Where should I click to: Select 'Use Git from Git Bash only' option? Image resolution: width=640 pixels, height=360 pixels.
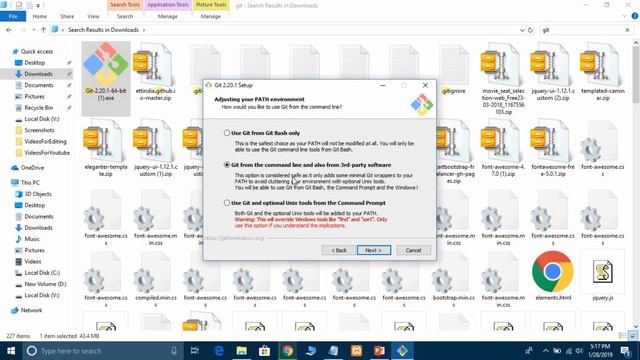point(227,133)
